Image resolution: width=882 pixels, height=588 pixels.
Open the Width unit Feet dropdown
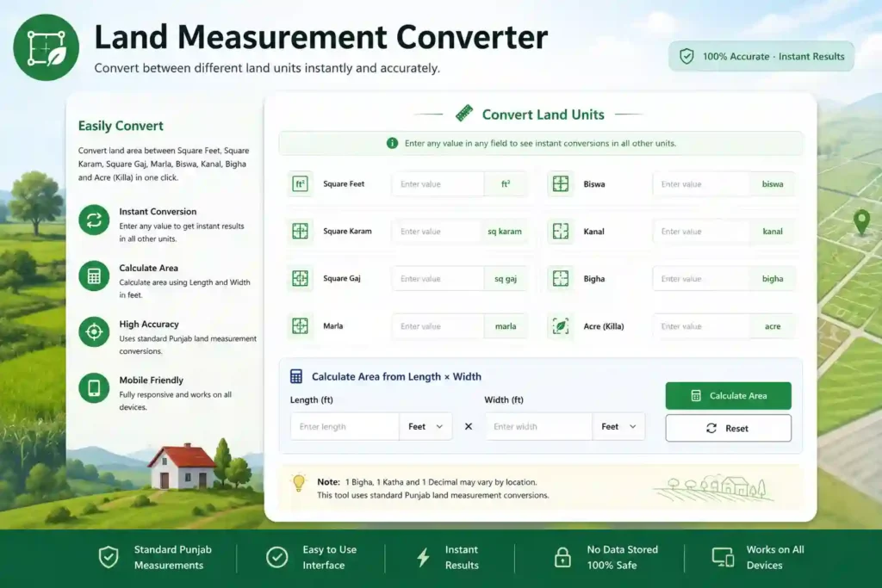point(618,427)
